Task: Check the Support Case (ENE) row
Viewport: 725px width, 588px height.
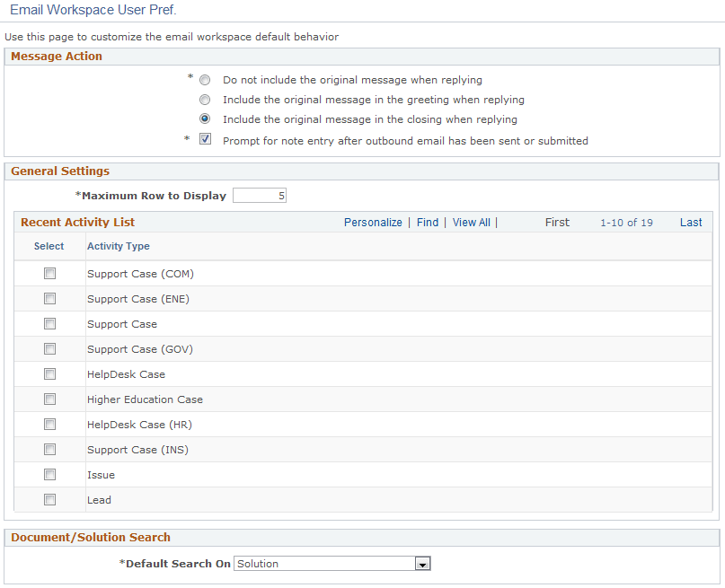Action: point(49,298)
